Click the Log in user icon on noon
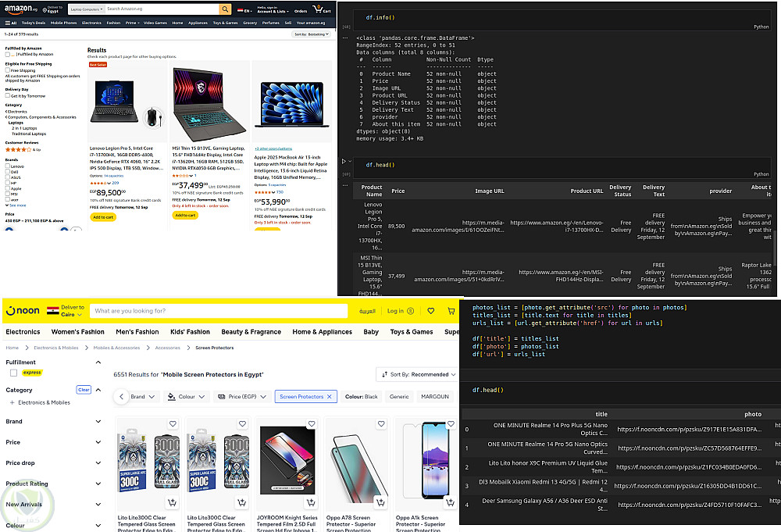 click(411, 311)
